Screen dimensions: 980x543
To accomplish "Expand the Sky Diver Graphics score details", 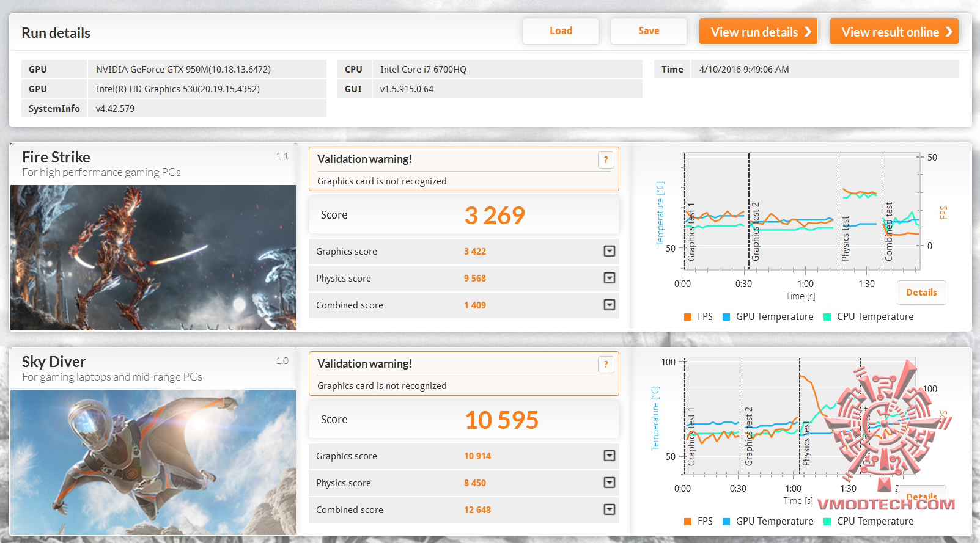I will [x=610, y=456].
